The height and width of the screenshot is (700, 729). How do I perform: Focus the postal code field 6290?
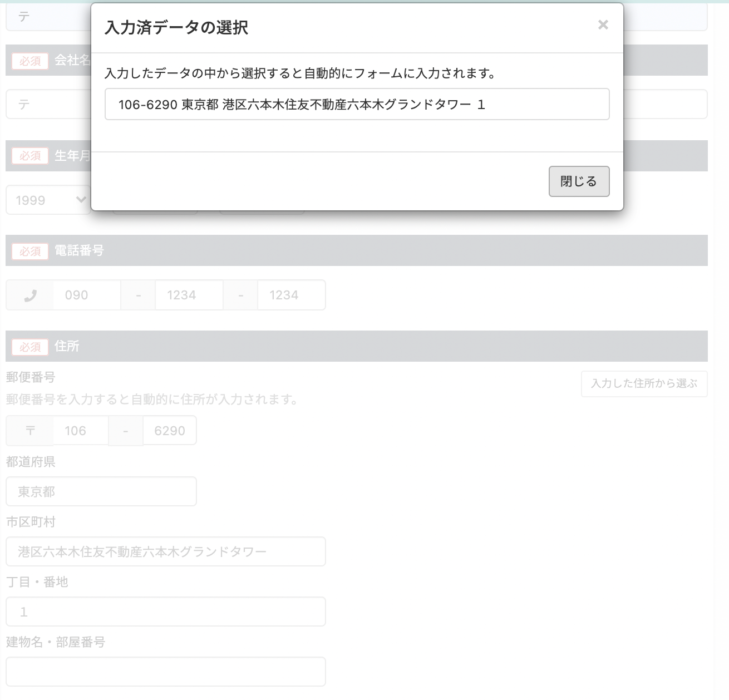coord(170,431)
